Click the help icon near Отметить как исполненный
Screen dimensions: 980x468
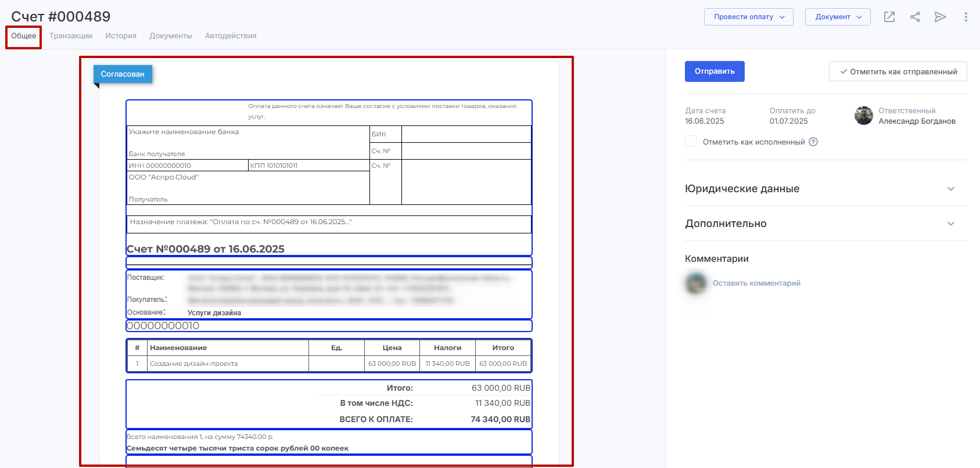813,142
